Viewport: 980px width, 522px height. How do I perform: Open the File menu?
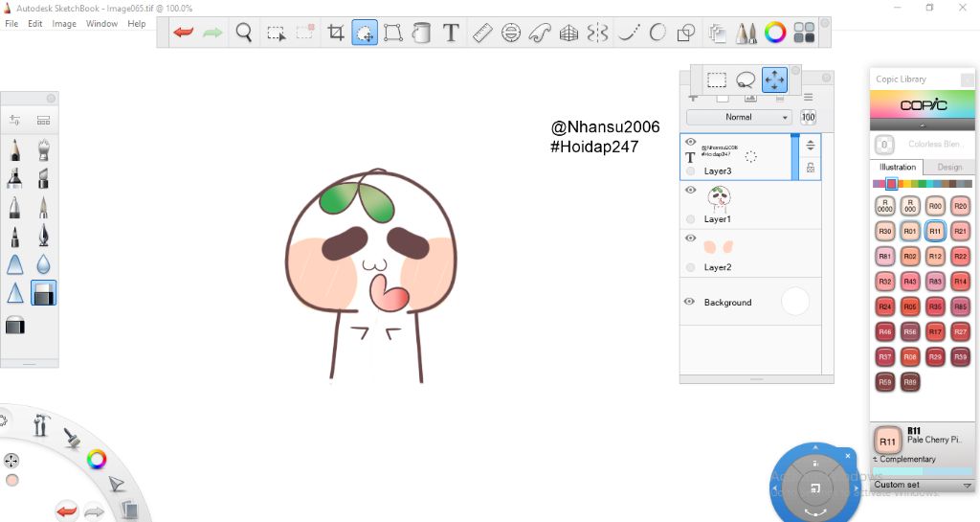click(11, 24)
